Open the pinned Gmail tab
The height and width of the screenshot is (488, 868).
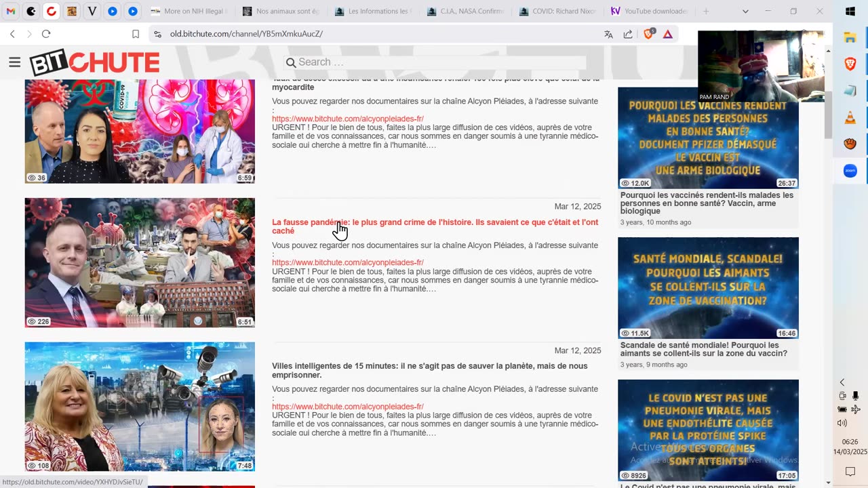point(11,12)
